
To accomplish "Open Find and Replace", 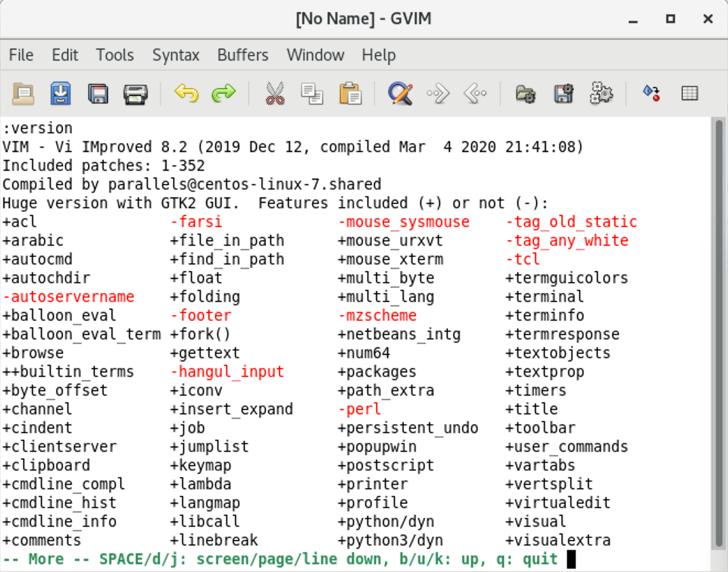I will point(400,94).
